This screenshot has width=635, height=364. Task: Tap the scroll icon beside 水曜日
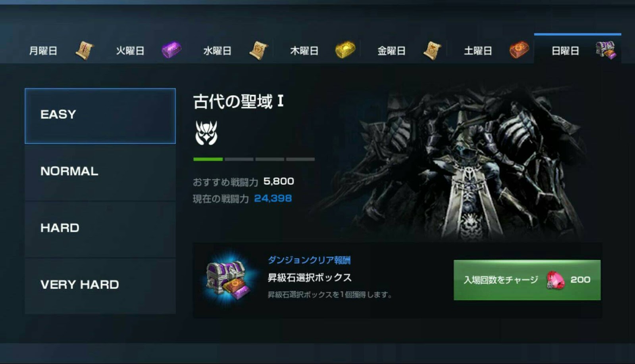pos(259,51)
